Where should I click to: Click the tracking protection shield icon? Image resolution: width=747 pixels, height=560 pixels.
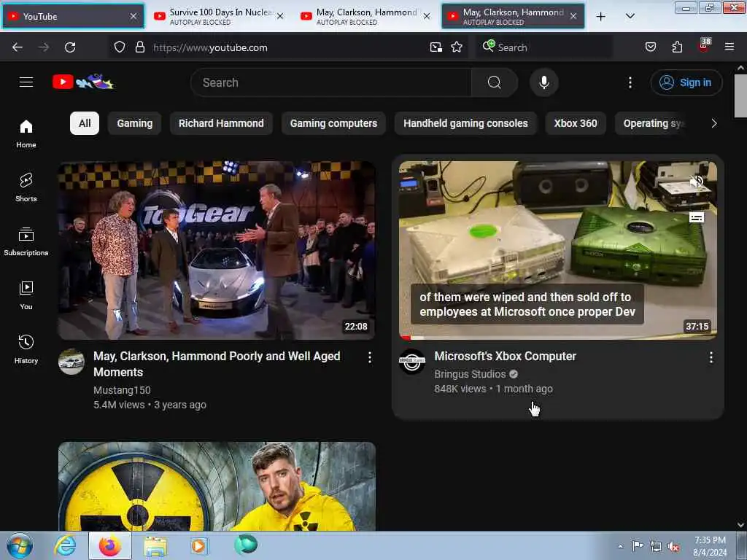pyautogui.click(x=120, y=47)
